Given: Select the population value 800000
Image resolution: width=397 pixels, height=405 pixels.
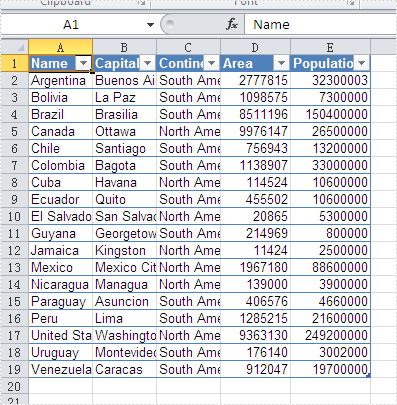Looking at the screenshot, I should point(330,233).
